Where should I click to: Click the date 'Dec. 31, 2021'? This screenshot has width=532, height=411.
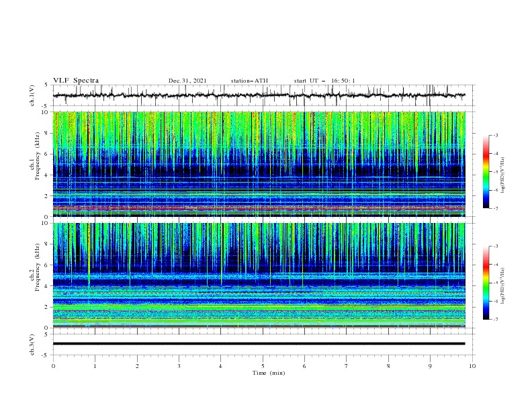click(x=187, y=81)
